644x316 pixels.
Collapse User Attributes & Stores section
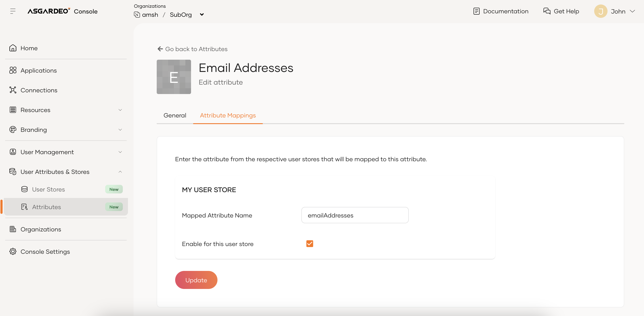120,172
